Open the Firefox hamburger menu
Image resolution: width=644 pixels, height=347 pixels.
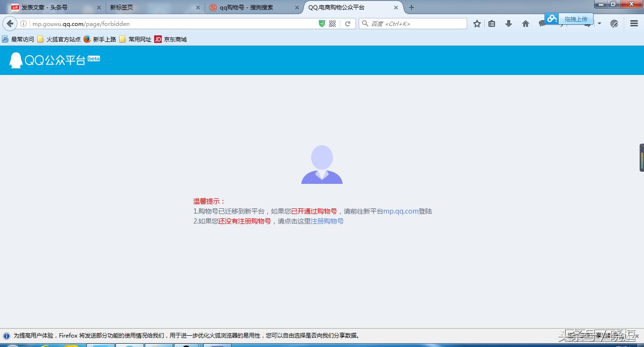(x=633, y=23)
